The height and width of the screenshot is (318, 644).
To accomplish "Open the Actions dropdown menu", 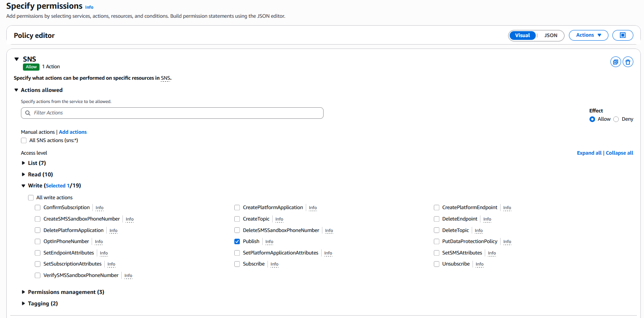I will click(588, 35).
